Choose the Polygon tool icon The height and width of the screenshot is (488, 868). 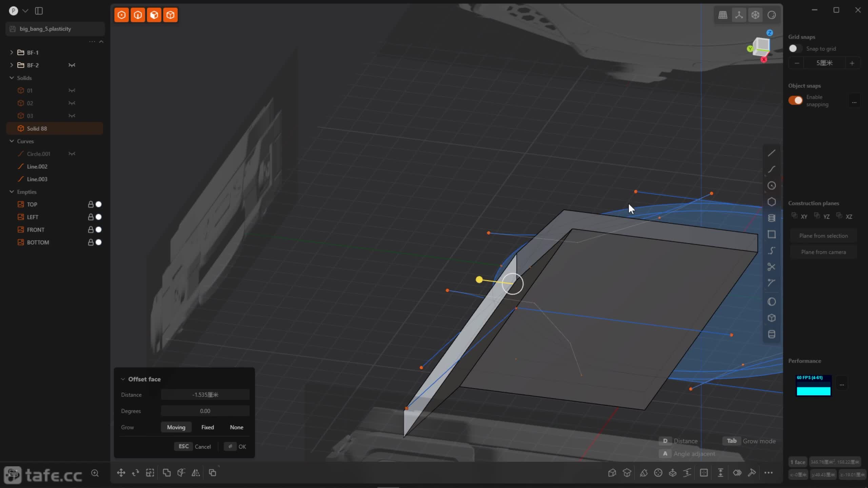coord(771,202)
